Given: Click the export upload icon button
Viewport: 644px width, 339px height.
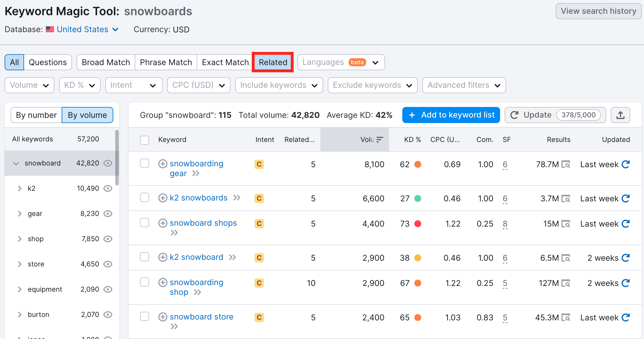Looking at the screenshot, I should coord(620,115).
